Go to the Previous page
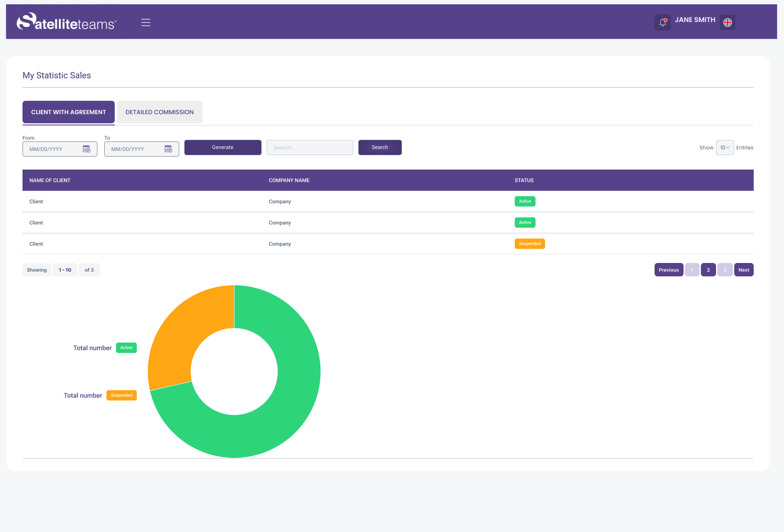The height and width of the screenshot is (532, 784). (668, 270)
